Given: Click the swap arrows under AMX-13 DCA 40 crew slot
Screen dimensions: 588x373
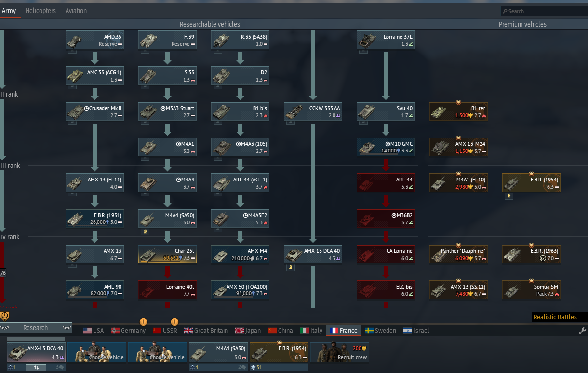Looking at the screenshot, I should pyautogui.click(x=36, y=367).
